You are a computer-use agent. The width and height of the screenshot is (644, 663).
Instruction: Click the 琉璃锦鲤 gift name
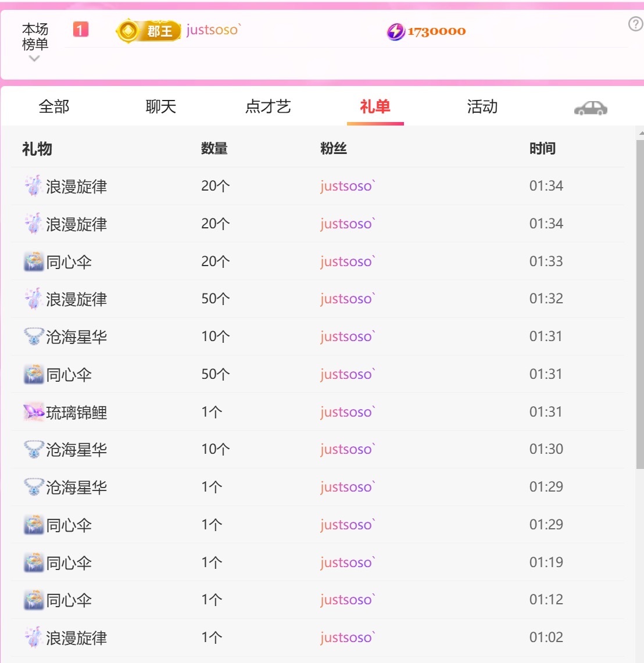(77, 412)
